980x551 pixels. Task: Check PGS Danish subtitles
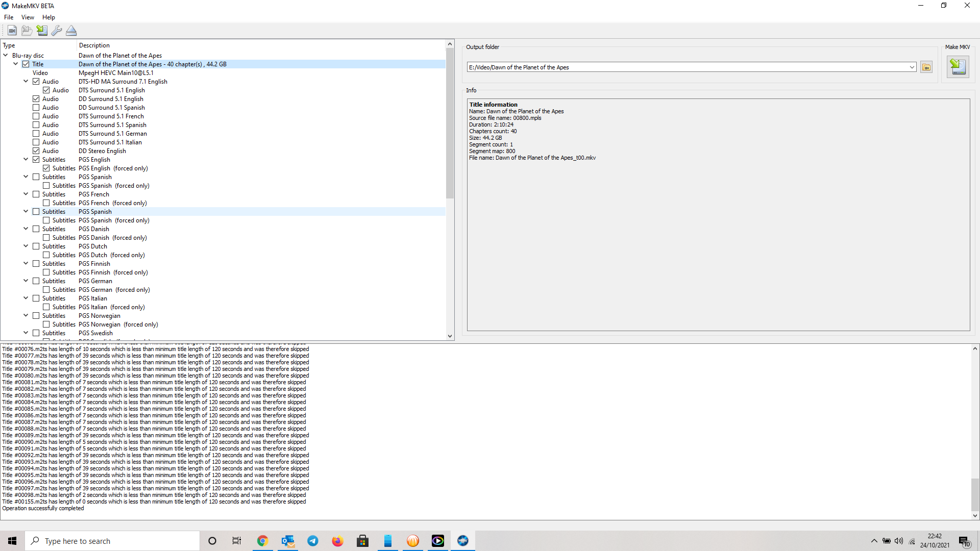36,229
